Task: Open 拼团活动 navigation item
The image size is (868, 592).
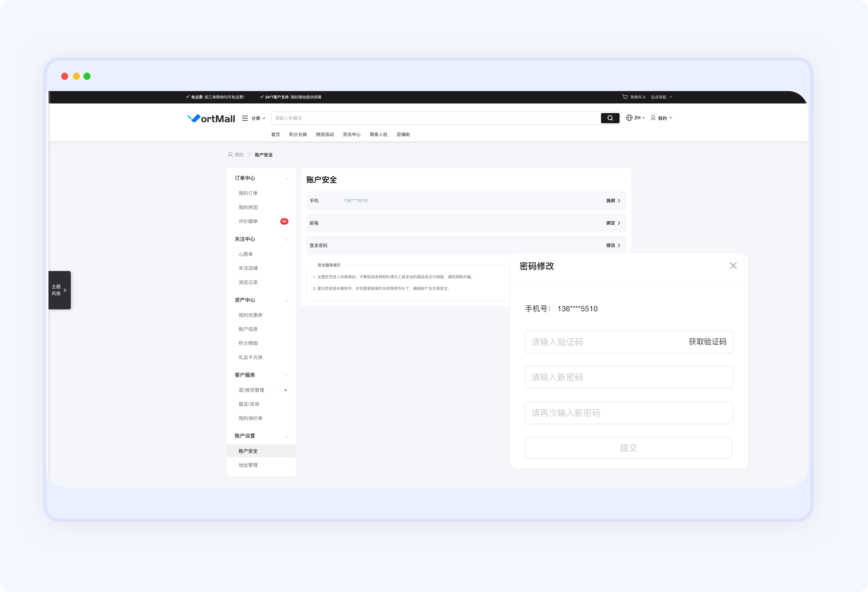Action: [325, 135]
